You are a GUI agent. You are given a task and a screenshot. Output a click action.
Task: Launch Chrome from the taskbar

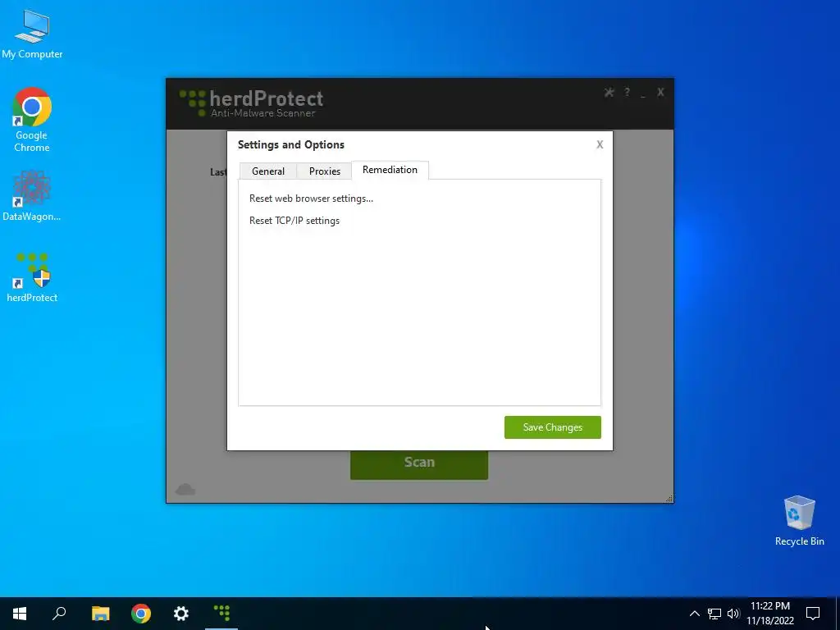pos(141,614)
